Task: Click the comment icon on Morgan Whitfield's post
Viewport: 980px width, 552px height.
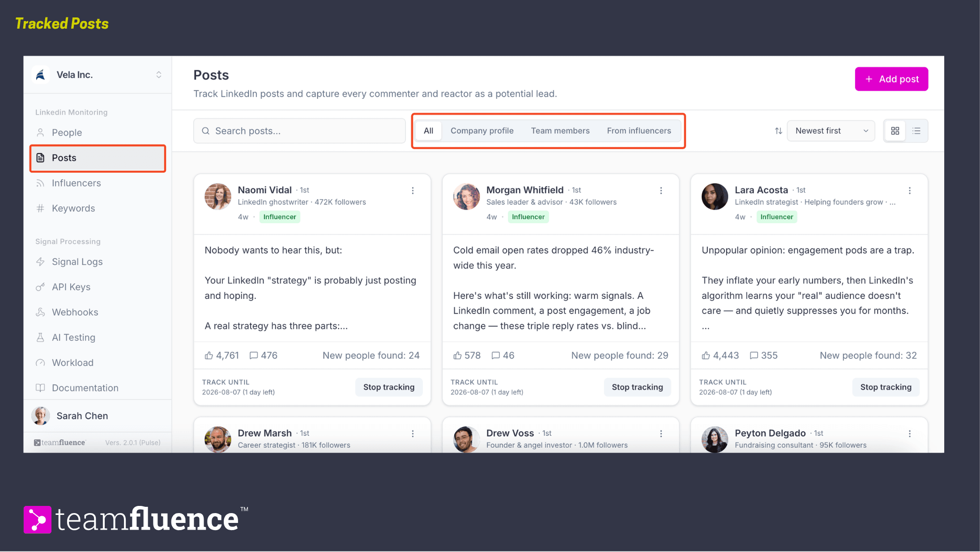Action: click(x=496, y=355)
